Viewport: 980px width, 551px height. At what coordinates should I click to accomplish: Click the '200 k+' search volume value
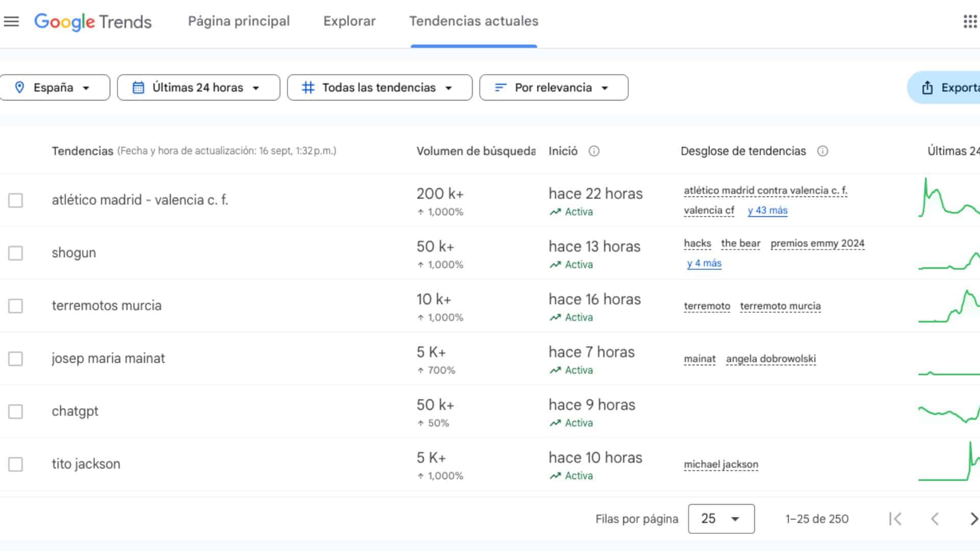coord(440,194)
